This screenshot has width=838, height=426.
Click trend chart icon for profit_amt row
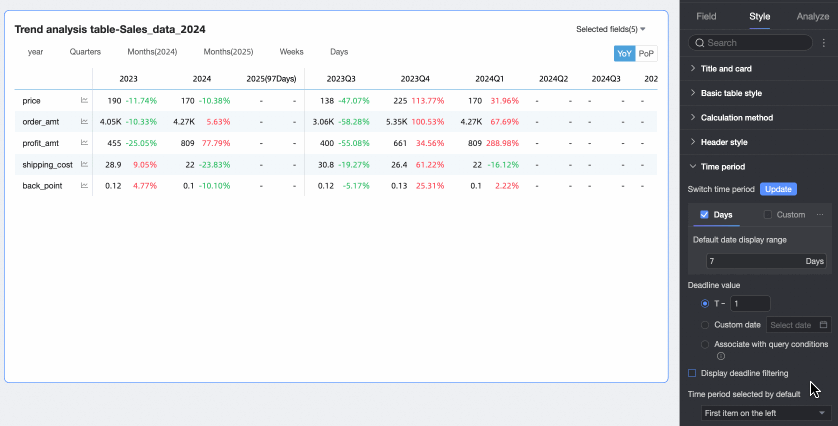click(85, 143)
